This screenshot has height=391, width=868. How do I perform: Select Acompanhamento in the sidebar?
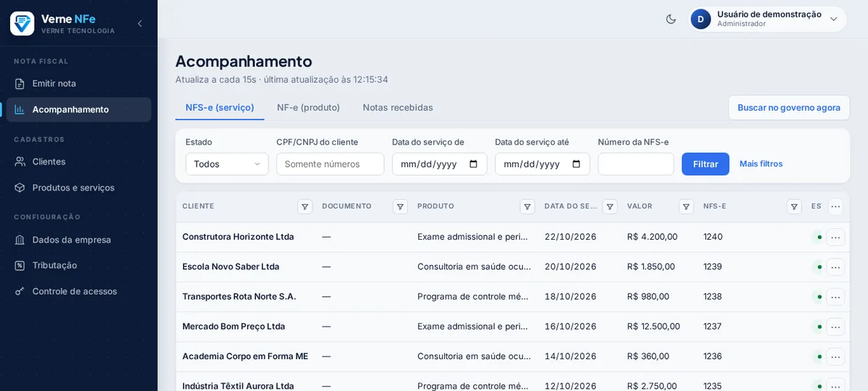click(x=79, y=109)
